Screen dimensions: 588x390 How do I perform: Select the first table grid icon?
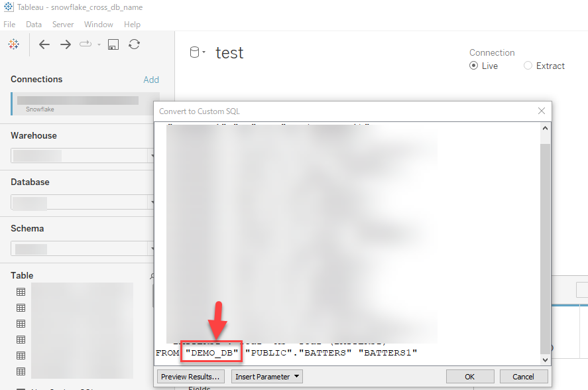click(x=21, y=292)
